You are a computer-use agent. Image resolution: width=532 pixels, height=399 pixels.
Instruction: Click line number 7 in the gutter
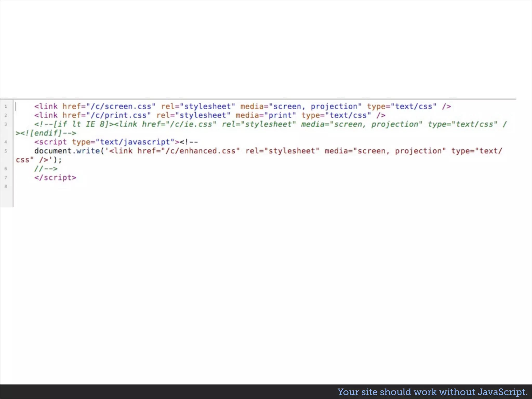[6, 178]
